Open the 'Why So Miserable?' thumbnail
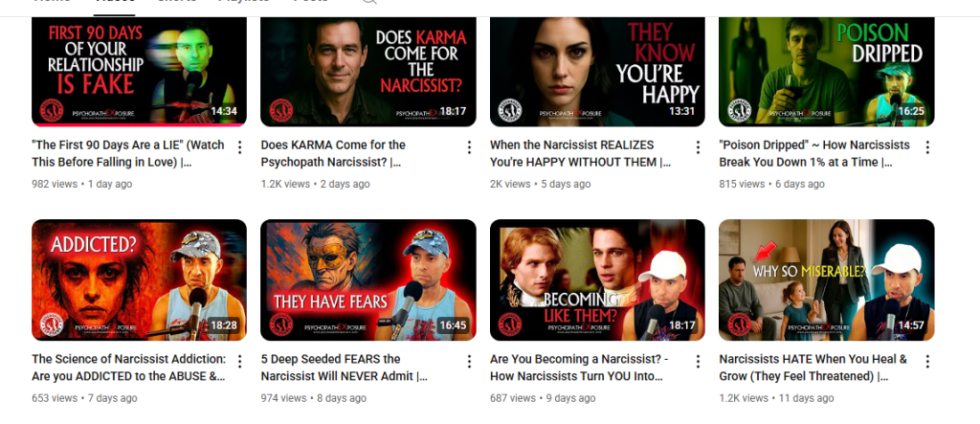Image resolution: width=980 pixels, height=424 pixels. click(826, 280)
